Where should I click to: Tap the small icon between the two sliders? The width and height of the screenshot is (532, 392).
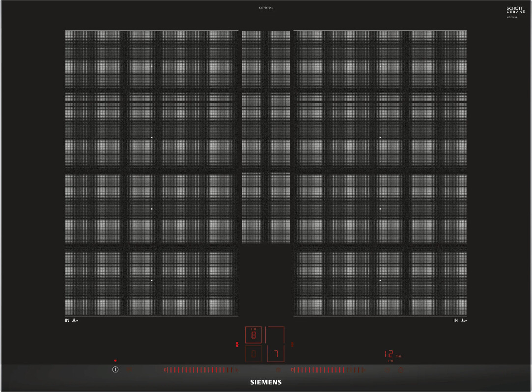pos(279,370)
